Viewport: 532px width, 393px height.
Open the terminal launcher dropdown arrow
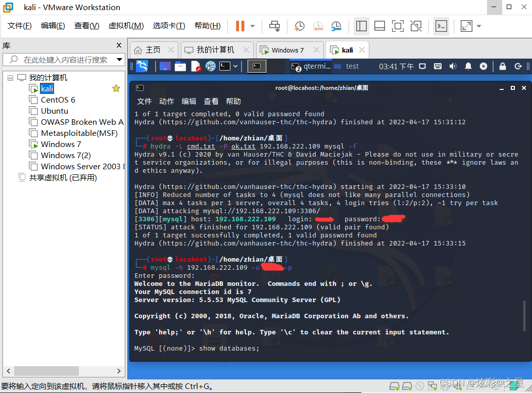coord(235,66)
